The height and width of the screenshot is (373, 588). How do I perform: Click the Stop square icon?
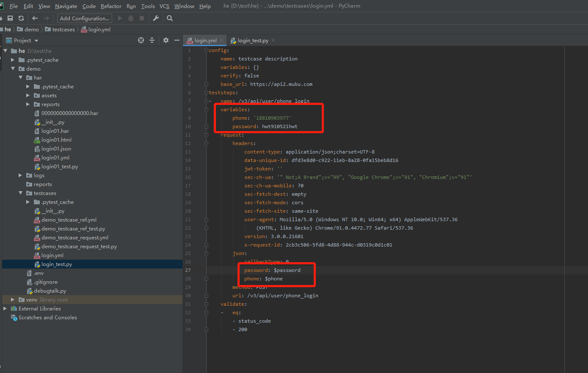142,18
